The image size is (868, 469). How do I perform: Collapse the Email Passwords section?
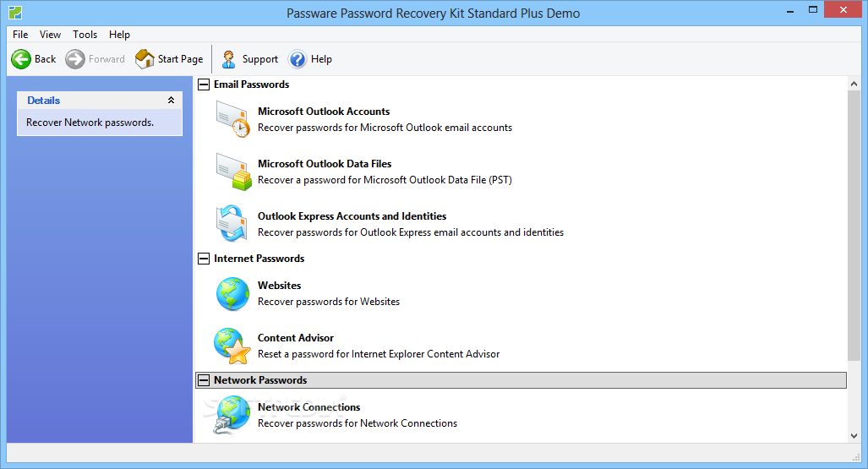click(x=204, y=85)
